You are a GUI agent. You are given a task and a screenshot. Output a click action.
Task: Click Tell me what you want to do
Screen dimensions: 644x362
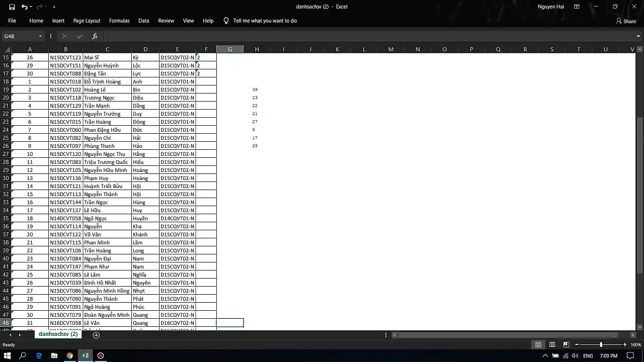coord(265,21)
